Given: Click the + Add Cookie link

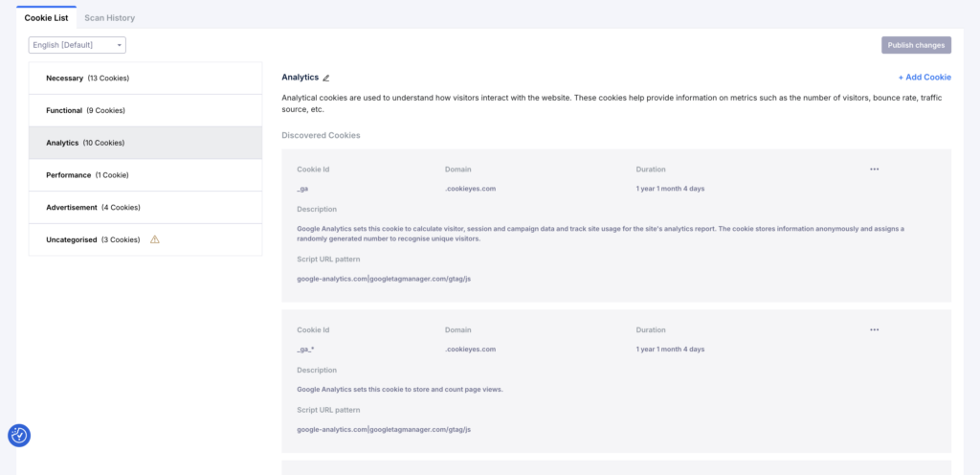Looking at the screenshot, I should click(924, 78).
